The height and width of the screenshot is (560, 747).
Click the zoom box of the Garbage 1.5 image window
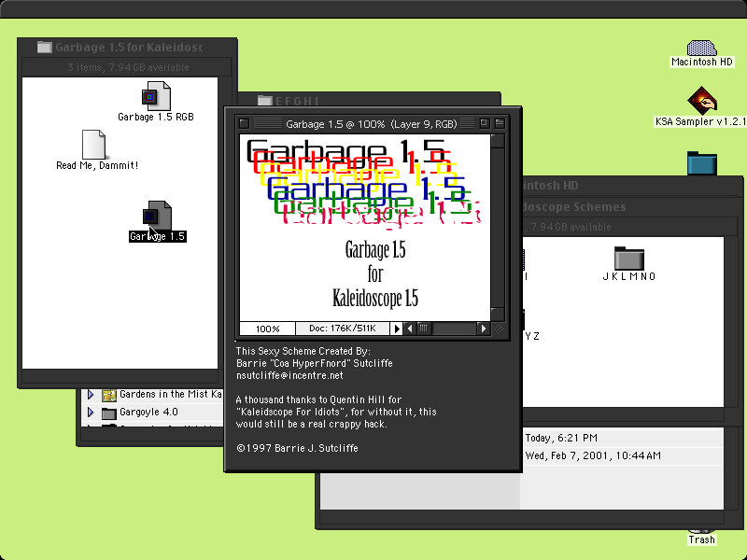[485, 124]
